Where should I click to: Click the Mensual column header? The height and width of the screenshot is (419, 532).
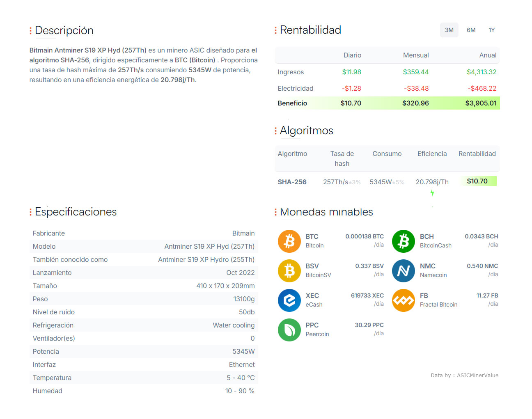416,55
